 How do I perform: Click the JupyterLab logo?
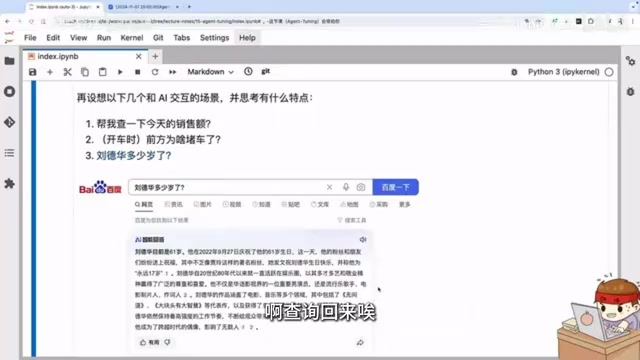[9, 38]
